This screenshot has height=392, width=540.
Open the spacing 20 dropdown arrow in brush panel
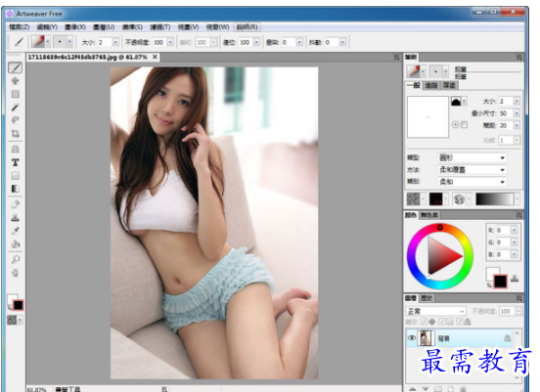pyautogui.click(x=517, y=125)
